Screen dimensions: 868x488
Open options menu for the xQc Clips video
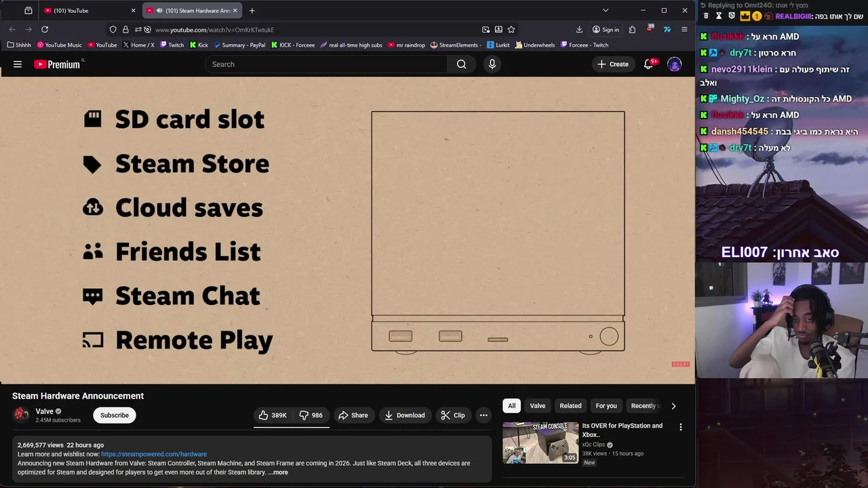tap(680, 427)
